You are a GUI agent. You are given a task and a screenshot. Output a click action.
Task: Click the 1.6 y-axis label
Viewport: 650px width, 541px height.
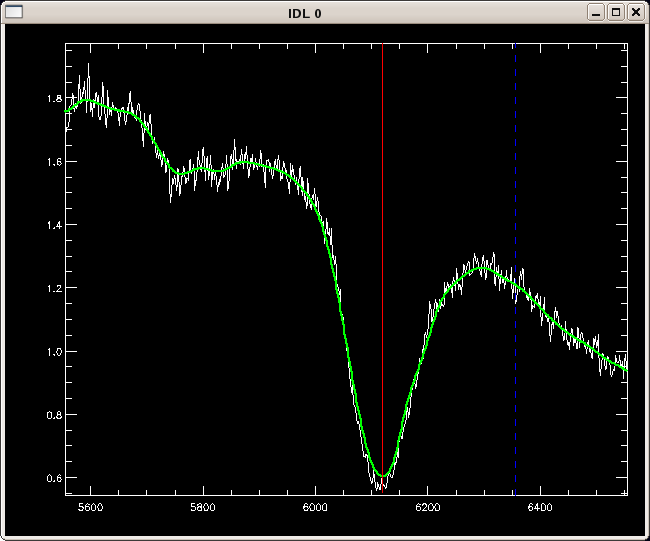click(54, 162)
